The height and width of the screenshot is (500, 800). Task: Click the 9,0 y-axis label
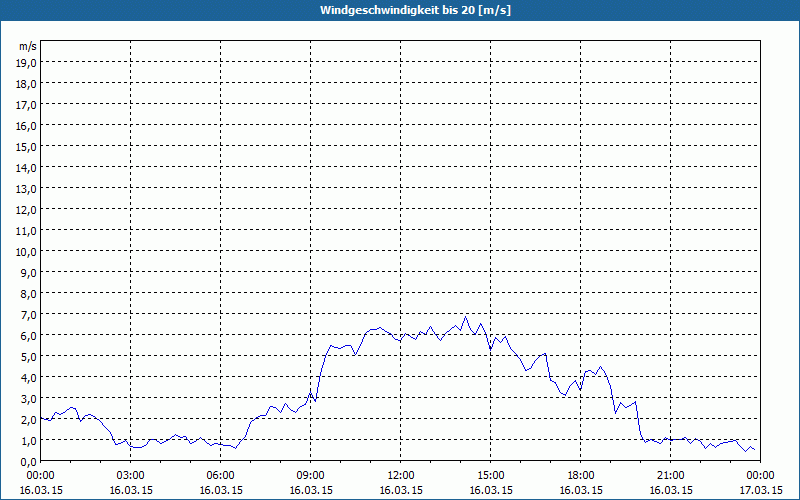(x=28, y=273)
